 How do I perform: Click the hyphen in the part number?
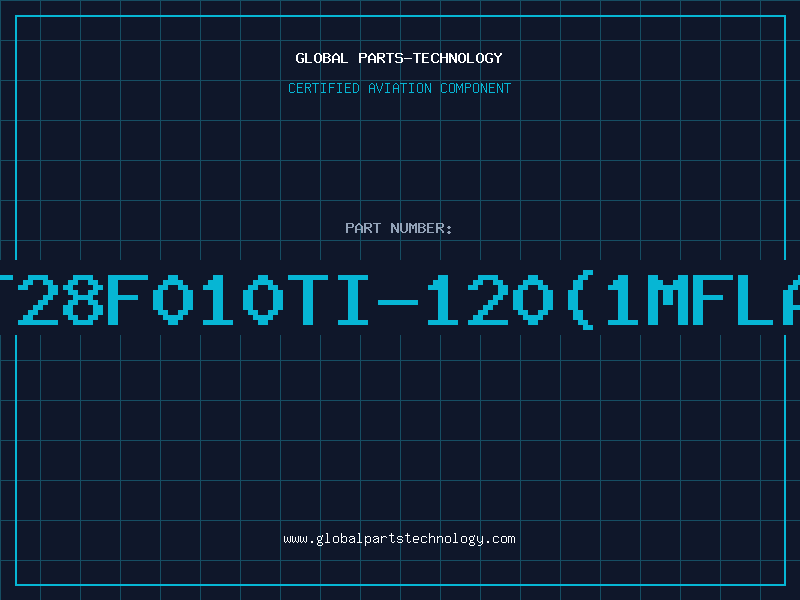click(397, 302)
